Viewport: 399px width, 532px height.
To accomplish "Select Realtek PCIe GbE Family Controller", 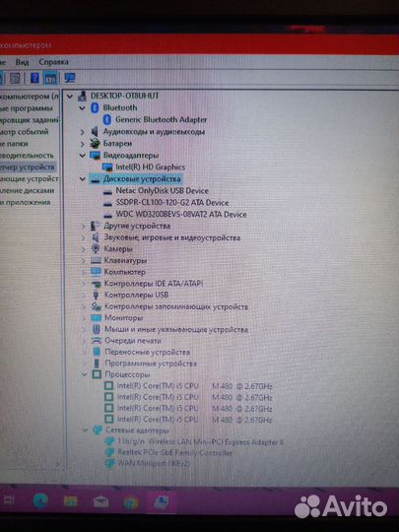I will point(174,453).
